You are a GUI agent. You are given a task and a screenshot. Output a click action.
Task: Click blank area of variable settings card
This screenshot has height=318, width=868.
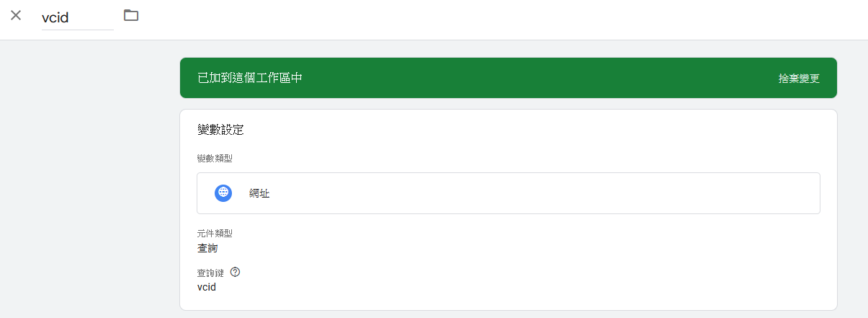coord(540,260)
